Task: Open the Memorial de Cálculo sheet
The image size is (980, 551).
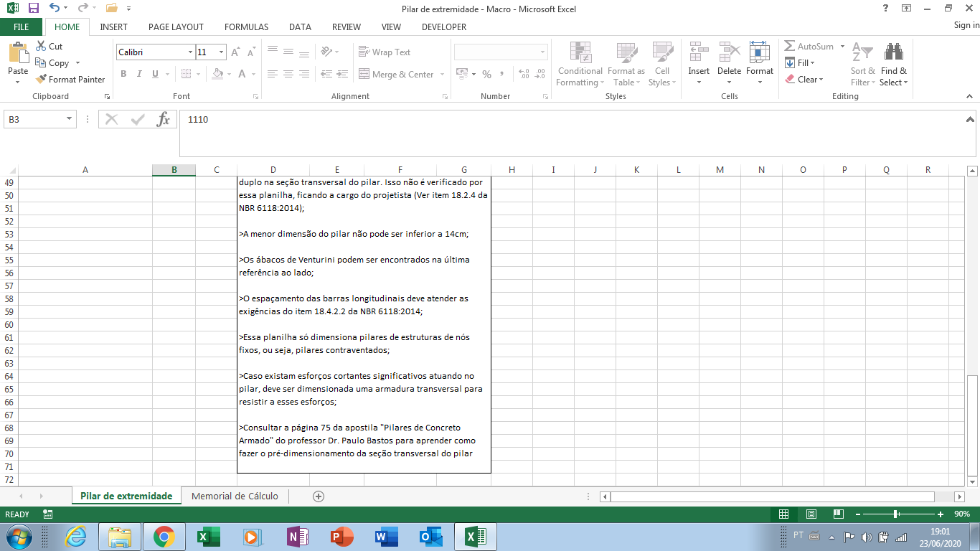Action: click(x=235, y=496)
